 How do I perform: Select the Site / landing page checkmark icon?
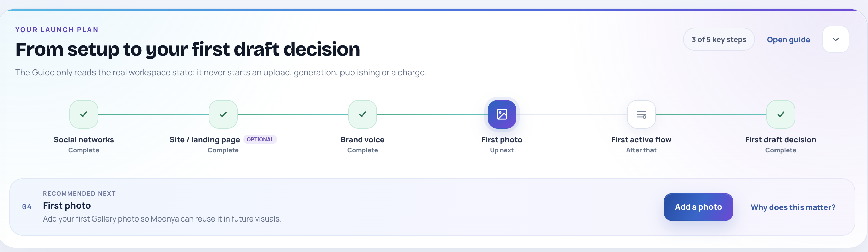point(223,114)
